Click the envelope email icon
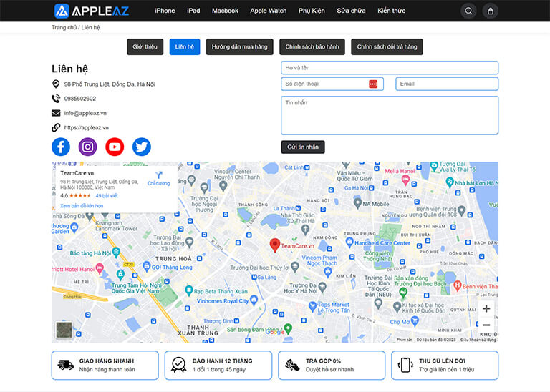550x392 pixels. coord(56,113)
